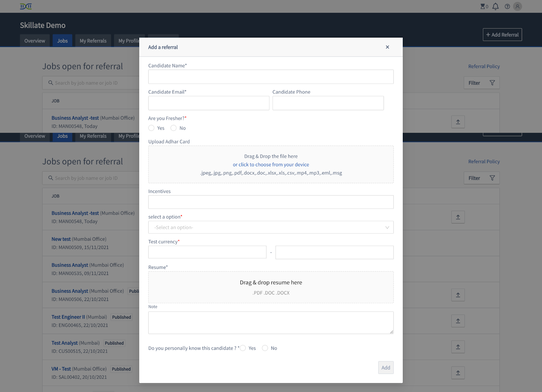This screenshot has width=542, height=392.
Task: Click Published badge beside VM - Test
Action: [x=121, y=369]
